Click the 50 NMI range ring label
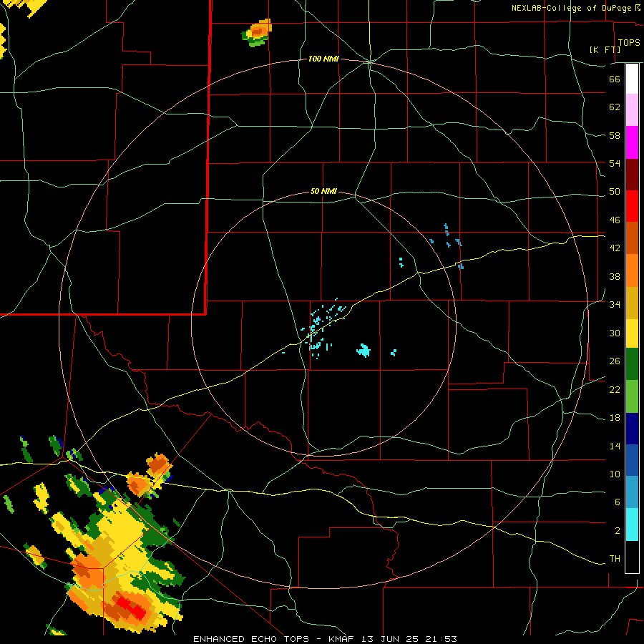Screen dimensions: 644x644 (323, 191)
